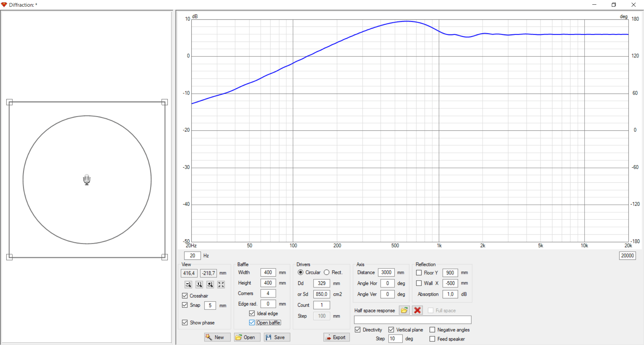Click the Y coordinate value -218,7
644x345 pixels.
tap(209, 273)
